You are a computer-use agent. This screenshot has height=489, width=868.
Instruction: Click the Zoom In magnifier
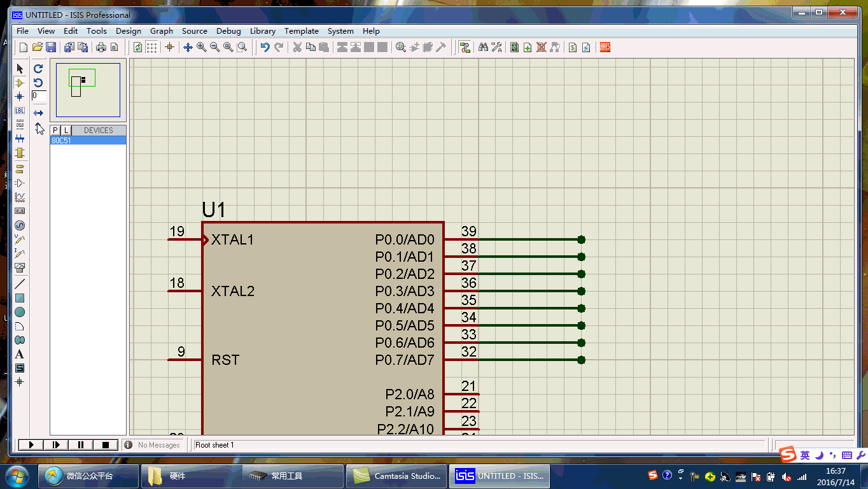coord(201,47)
